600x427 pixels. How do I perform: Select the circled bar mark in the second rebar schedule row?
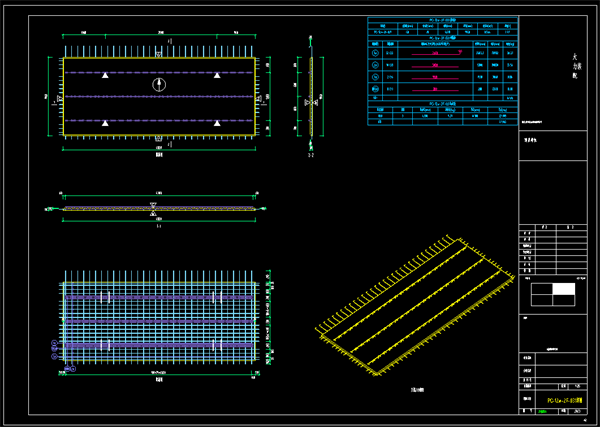[x=375, y=65]
